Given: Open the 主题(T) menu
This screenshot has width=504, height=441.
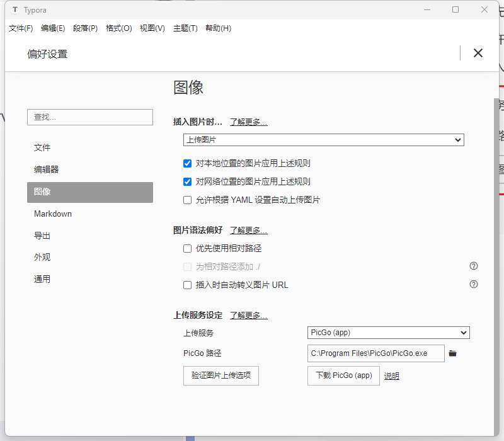Looking at the screenshot, I should click(x=185, y=28).
